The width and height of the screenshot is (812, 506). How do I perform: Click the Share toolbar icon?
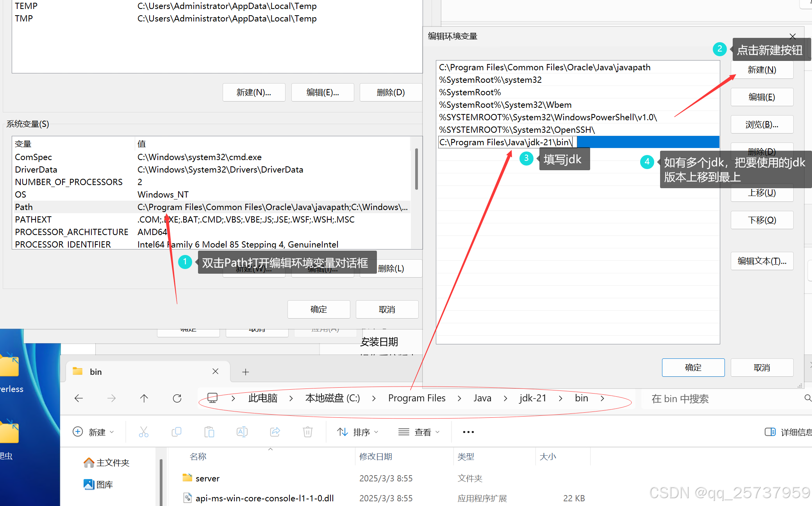coord(275,432)
